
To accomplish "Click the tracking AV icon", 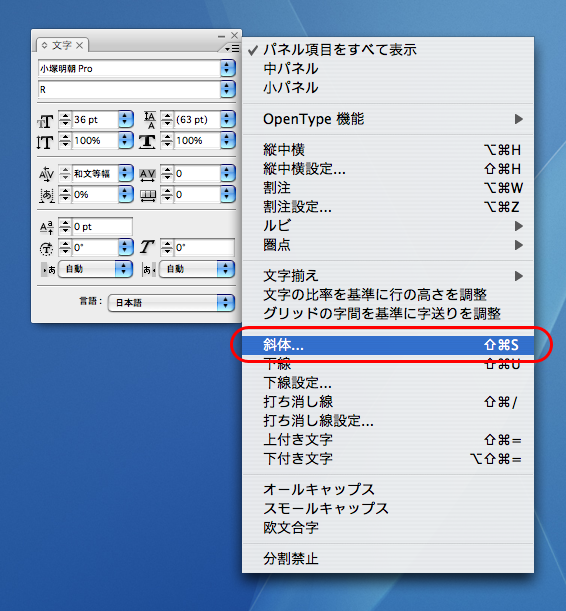I will coord(148,175).
